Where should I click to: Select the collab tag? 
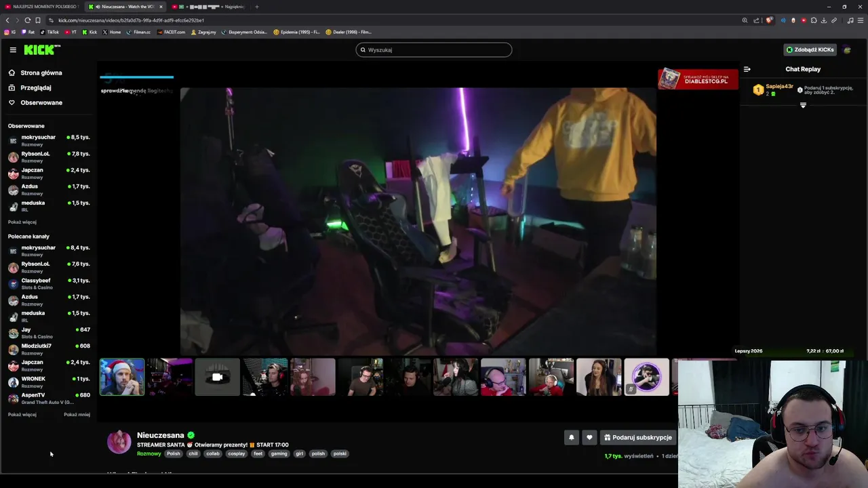coord(213,453)
